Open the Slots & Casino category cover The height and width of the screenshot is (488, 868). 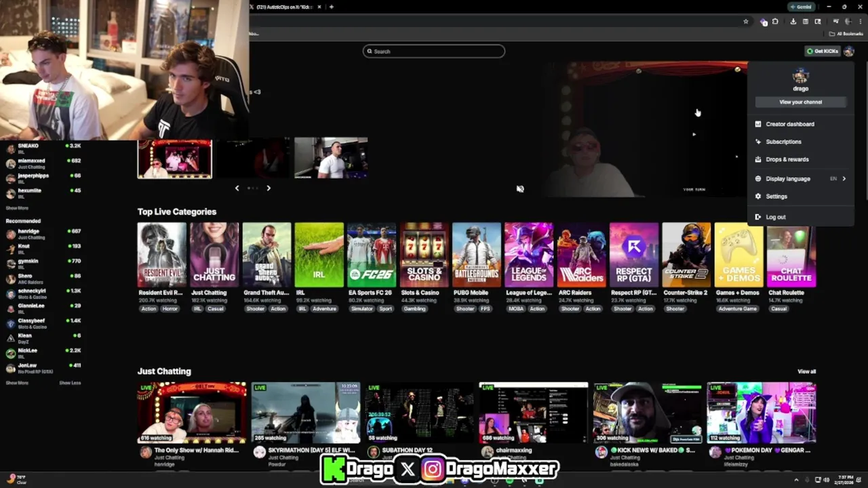click(x=424, y=255)
